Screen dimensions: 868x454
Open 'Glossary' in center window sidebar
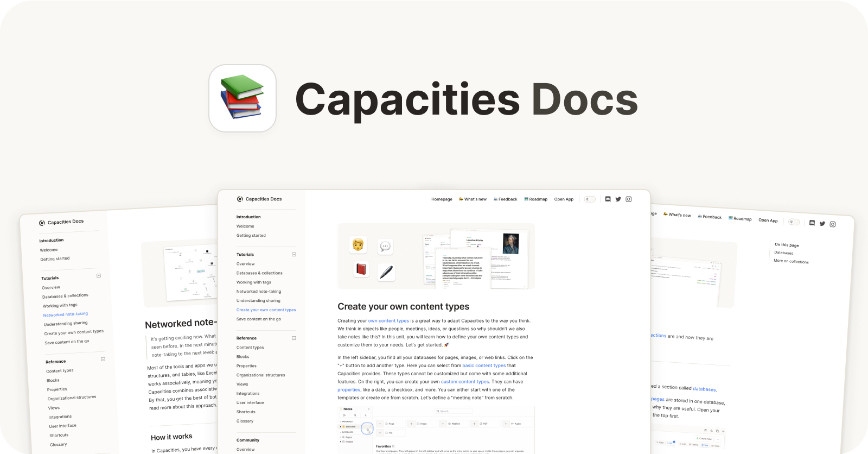click(x=245, y=421)
